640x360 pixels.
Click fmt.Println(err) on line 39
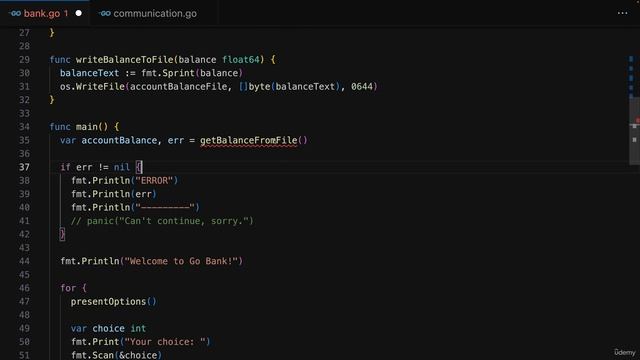[114, 194]
